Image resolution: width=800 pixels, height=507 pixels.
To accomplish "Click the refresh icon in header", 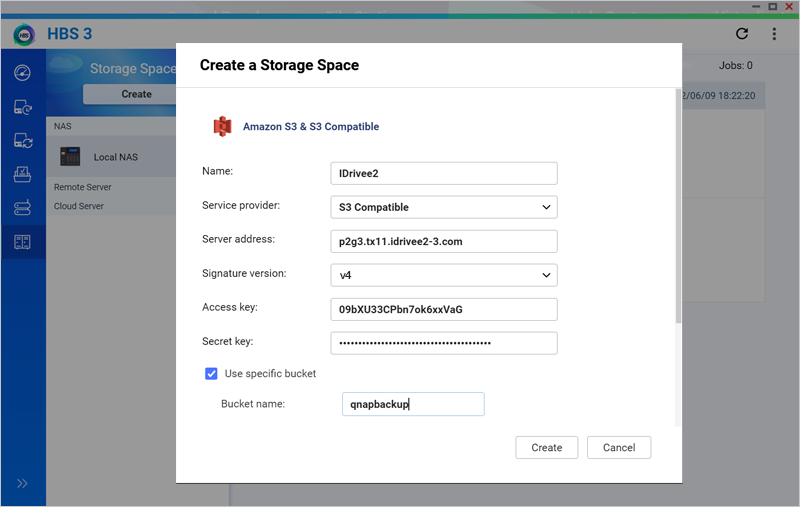I will [x=742, y=34].
